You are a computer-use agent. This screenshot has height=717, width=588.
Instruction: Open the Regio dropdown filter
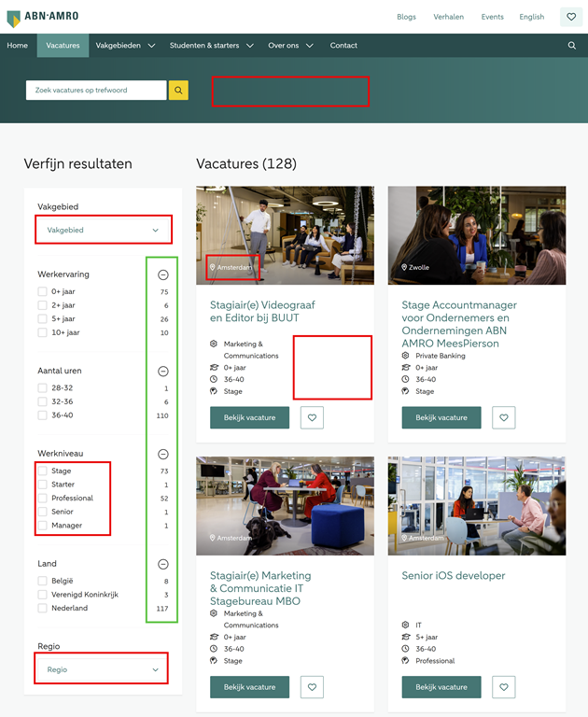pyautogui.click(x=103, y=669)
